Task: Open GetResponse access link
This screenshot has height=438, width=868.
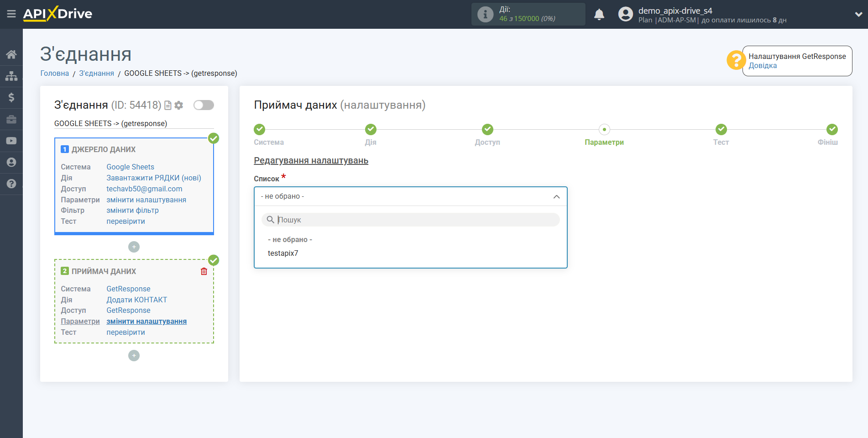Action: (129, 311)
